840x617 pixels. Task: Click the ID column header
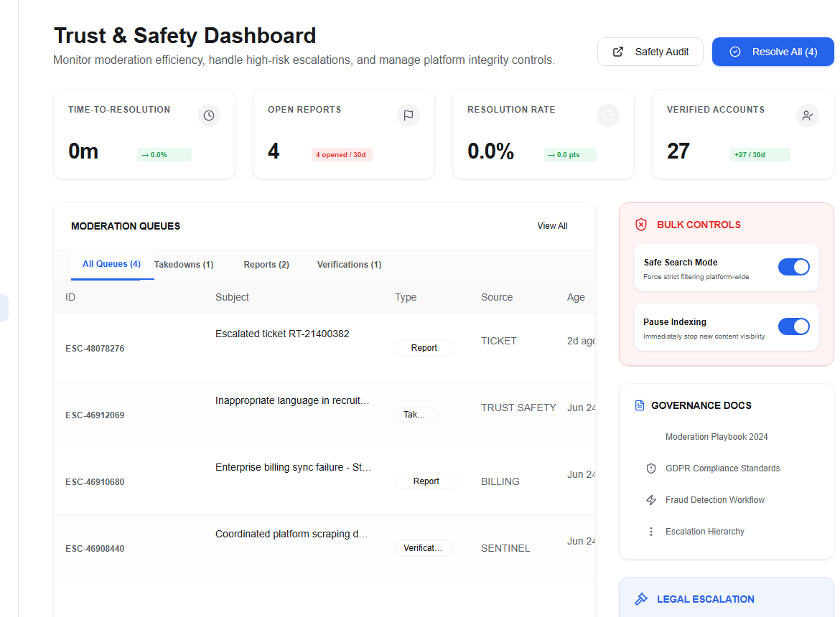[x=70, y=298]
